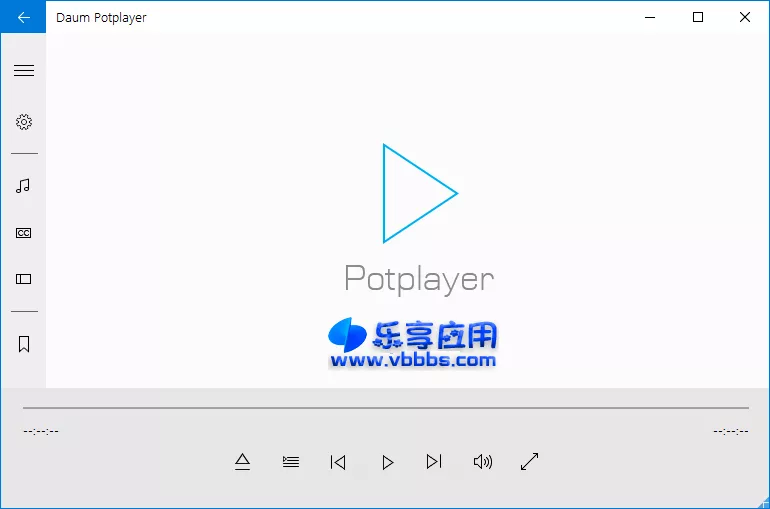The image size is (770, 509).
Task: Enter full screen with the diagonal arrows icon
Action: (529, 461)
